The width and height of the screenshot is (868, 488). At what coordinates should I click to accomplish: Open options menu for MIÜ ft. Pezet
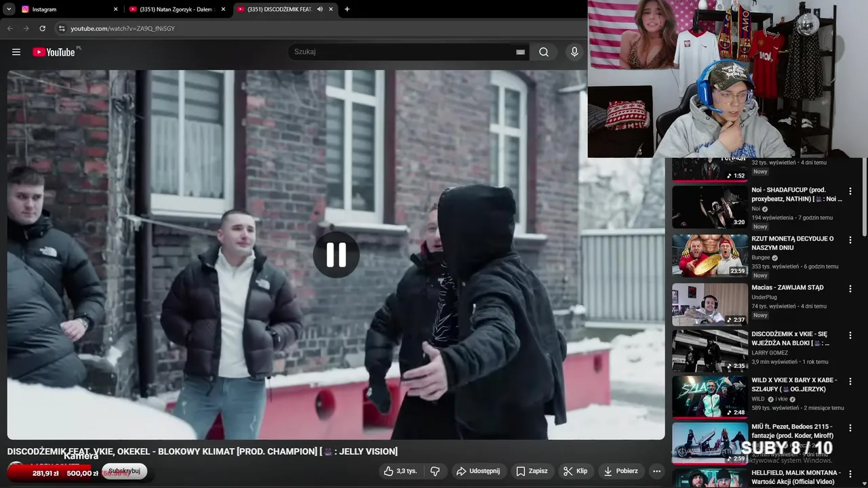pos(850,428)
